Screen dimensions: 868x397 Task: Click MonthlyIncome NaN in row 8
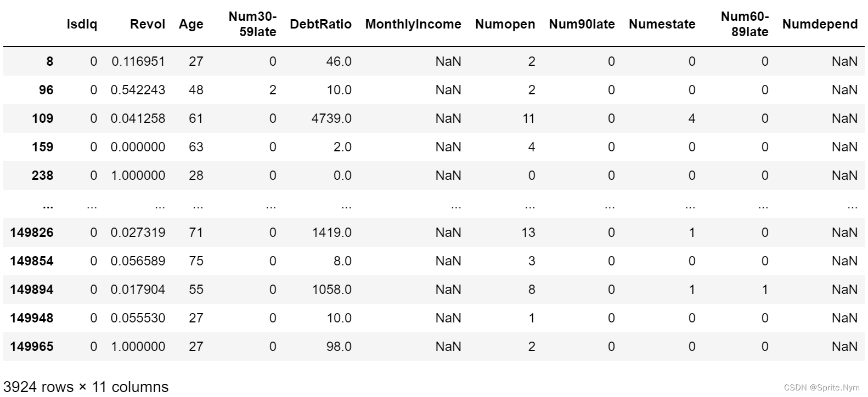click(448, 61)
